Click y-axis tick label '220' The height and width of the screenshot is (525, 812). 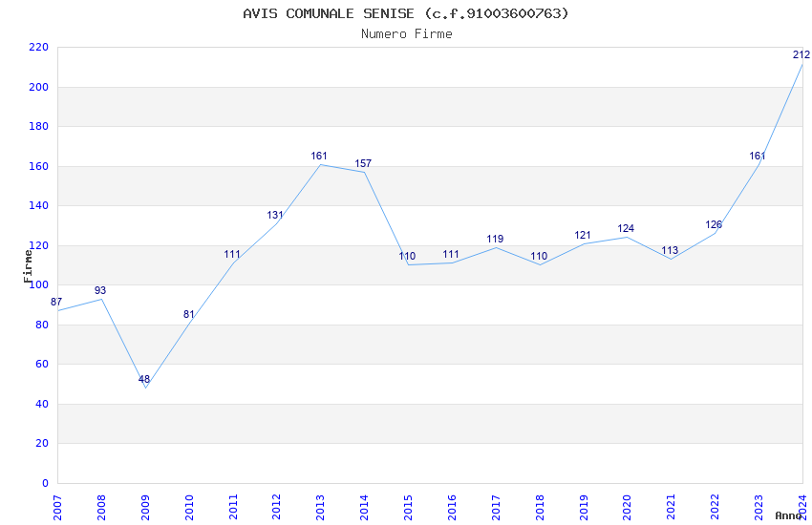[x=39, y=48]
